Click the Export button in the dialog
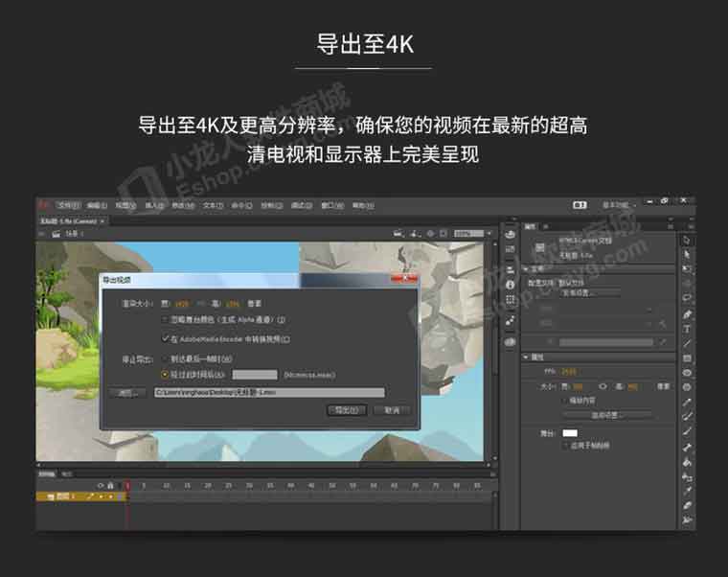The width and height of the screenshot is (728, 577). pos(346,409)
